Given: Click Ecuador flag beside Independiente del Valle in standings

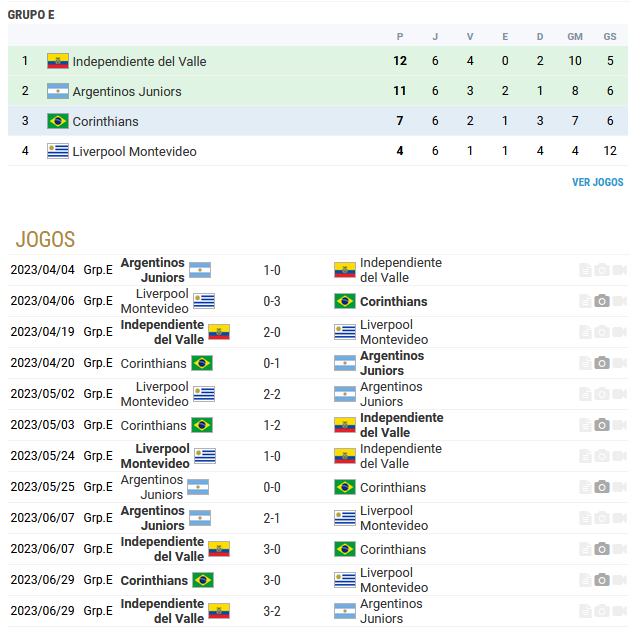Looking at the screenshot, I should (x=58, y=61).
